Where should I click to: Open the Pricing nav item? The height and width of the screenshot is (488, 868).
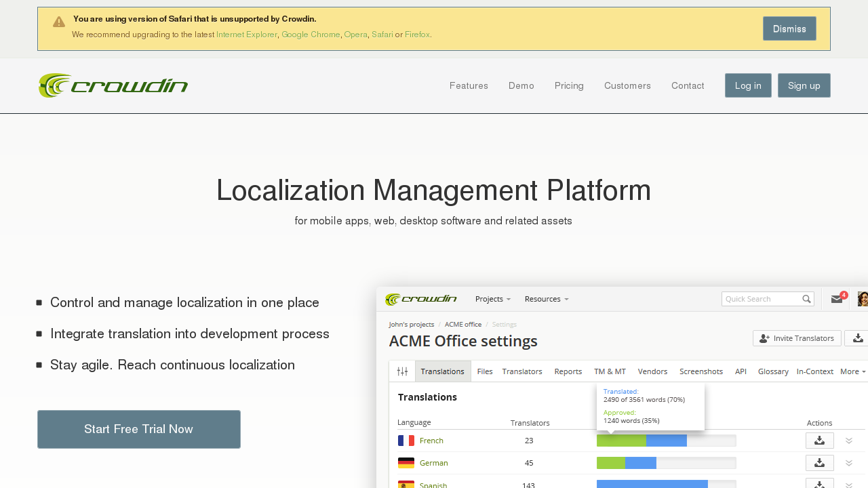coord(569,85)
